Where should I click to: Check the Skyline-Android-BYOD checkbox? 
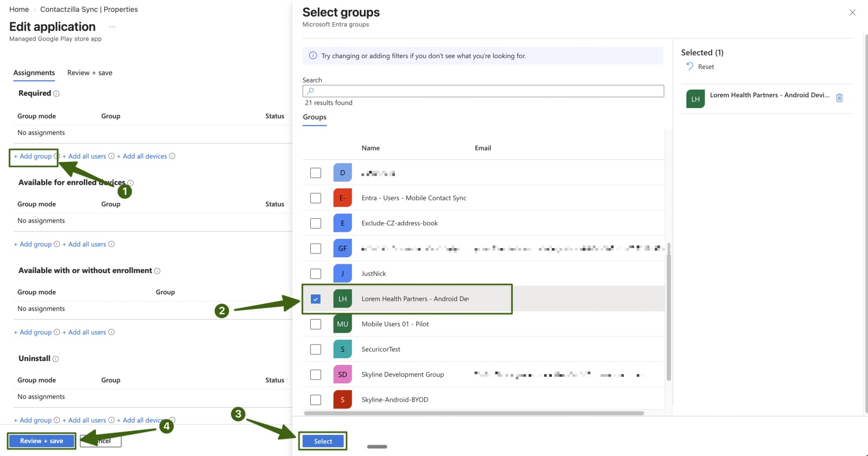(x=316, y=400)
